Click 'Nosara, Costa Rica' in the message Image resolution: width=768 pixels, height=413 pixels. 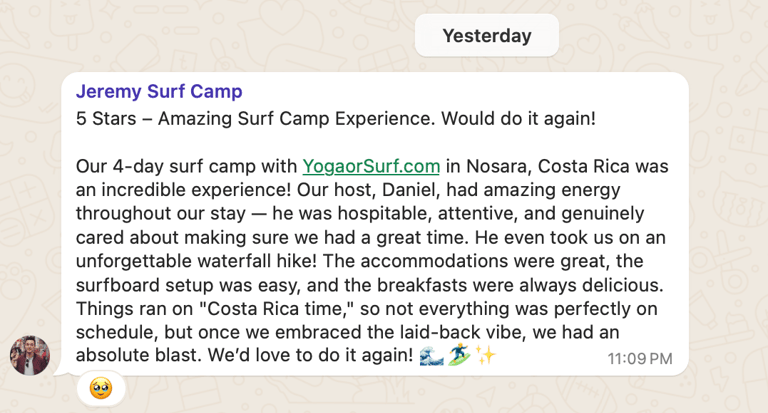(541, 166)
